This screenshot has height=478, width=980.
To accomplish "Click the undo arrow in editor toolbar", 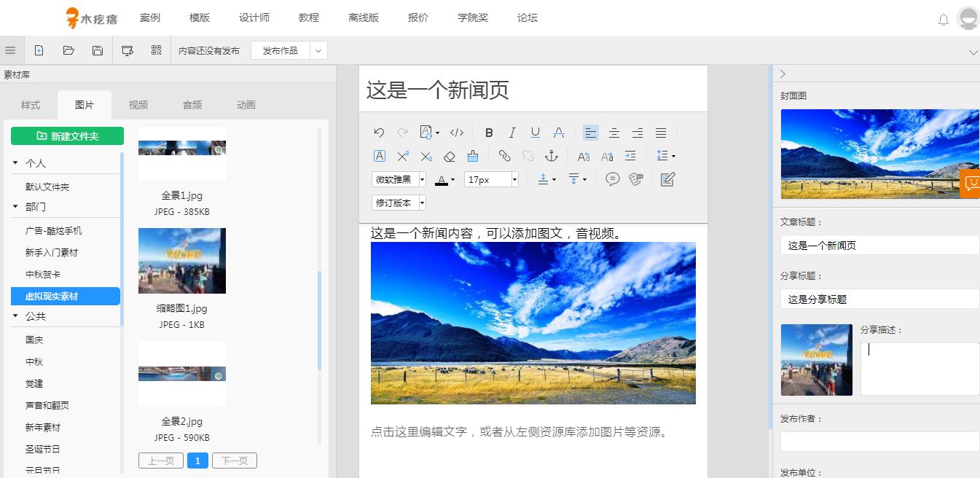I will pyautogui.click(x=379, y=133).
